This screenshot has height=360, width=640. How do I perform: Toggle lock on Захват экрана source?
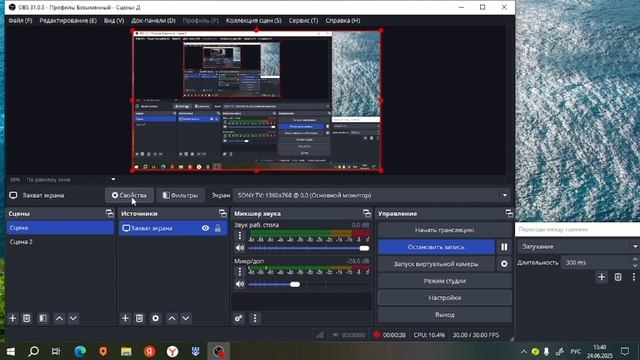218,228
